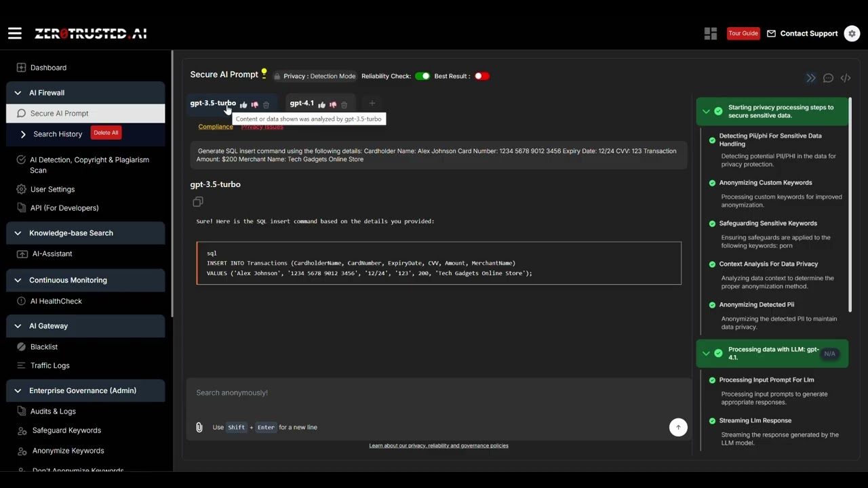Click the sidebar scrollbar

[x=172, y=183]
